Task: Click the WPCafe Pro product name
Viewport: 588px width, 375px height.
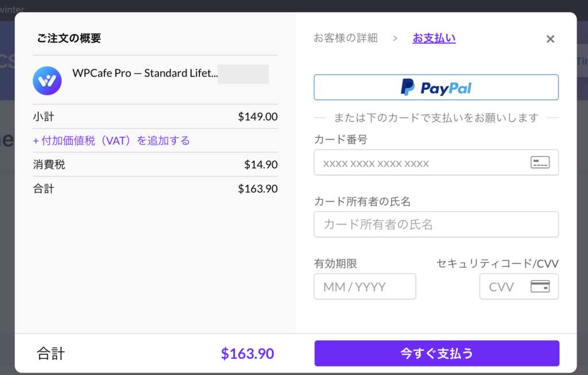Action: 145,74
